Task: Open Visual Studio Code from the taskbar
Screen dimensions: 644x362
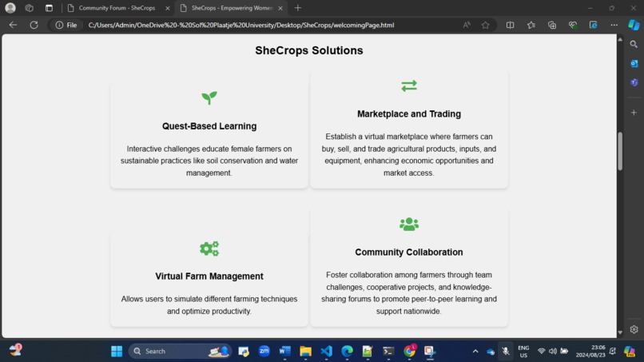Action: coord(327,351)
